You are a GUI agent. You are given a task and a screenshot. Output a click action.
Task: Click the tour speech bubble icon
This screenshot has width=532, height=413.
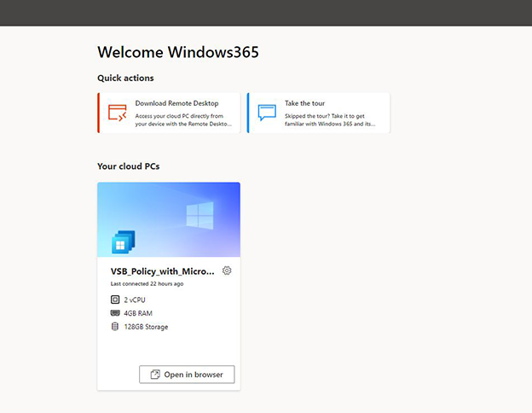[x=267, y=113]
